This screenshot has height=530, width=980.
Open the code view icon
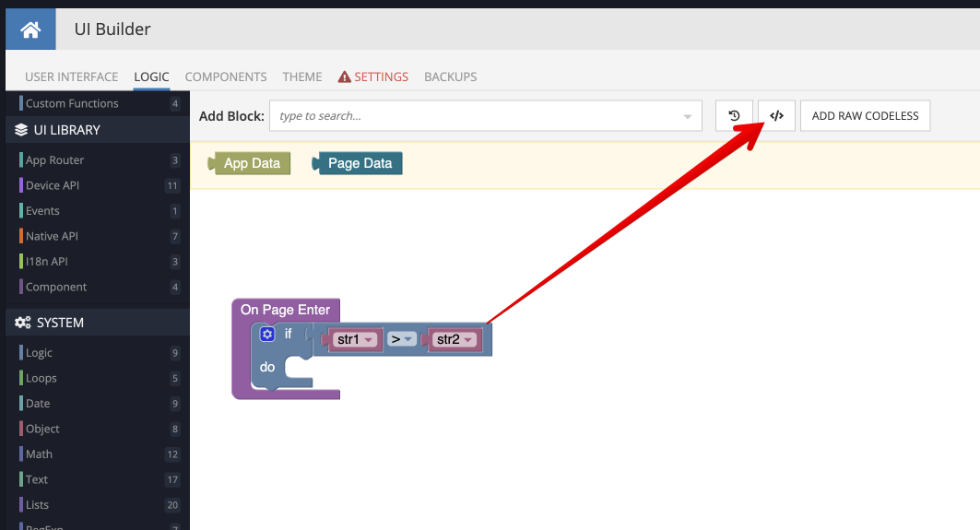click(776, 116)
